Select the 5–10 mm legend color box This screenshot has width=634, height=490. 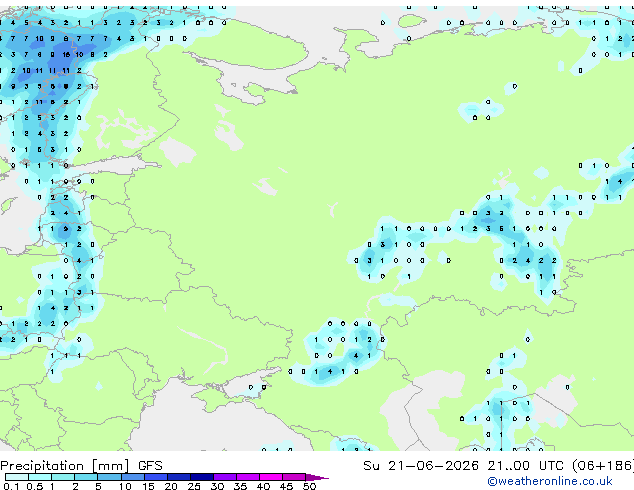(110, 477)
